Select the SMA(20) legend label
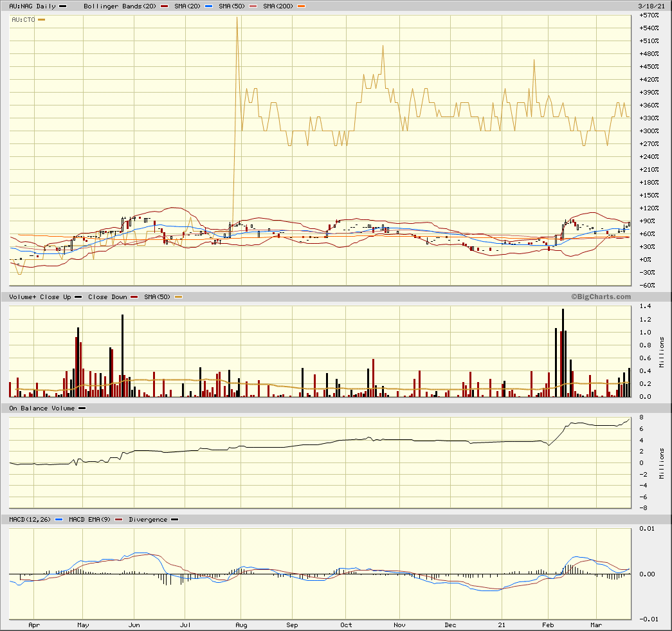This screenshot has height=631, width=672. click(187, 6)
